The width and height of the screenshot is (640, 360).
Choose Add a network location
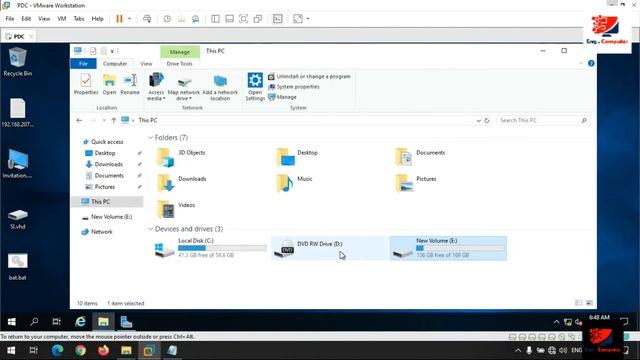(x=220, y=88)
